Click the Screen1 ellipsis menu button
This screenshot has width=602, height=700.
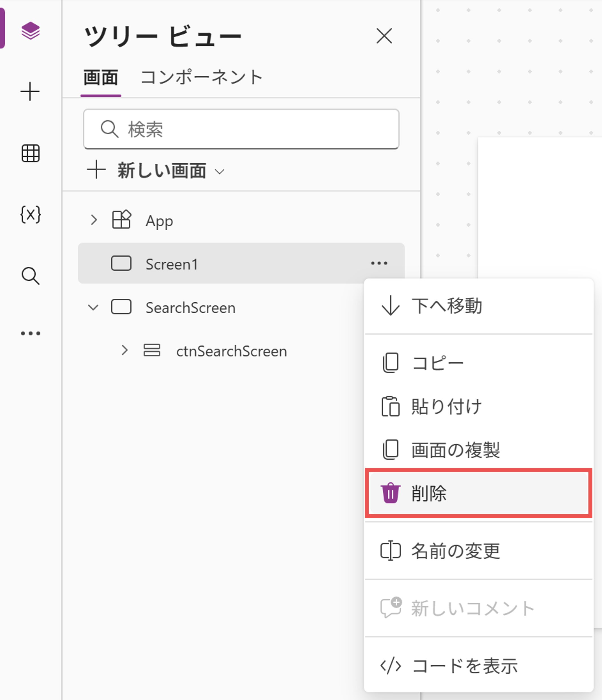(379, 263)
